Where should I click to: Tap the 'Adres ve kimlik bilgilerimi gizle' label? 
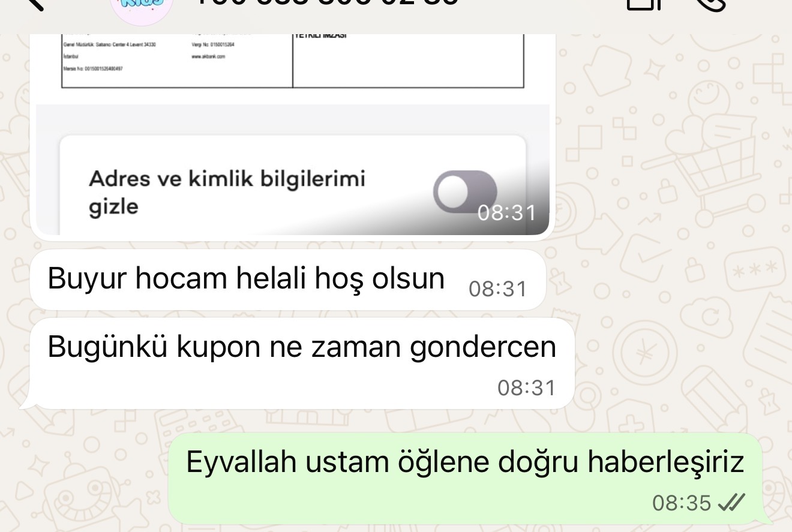pos(227,192)
